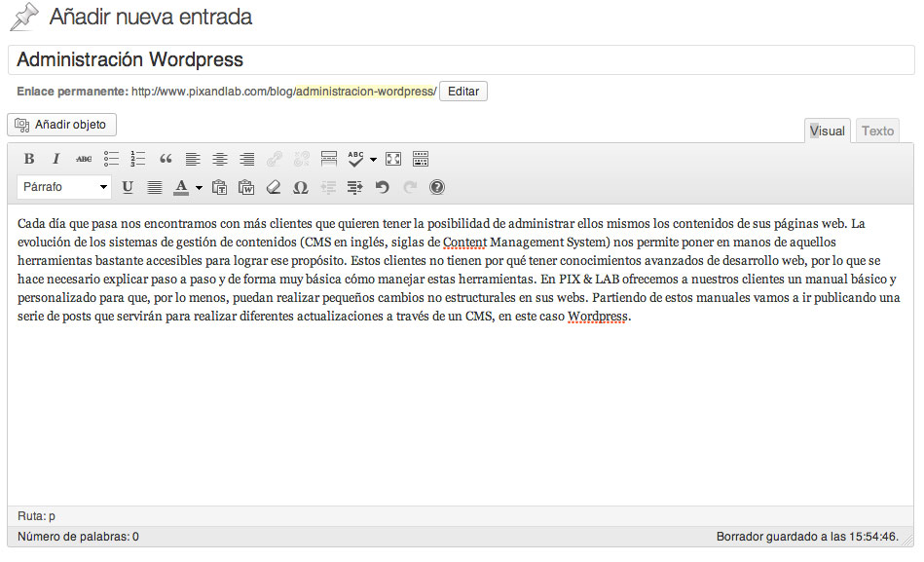Apply blockquote formatting
The image size is (924, 562).
(x=166, y=159)
